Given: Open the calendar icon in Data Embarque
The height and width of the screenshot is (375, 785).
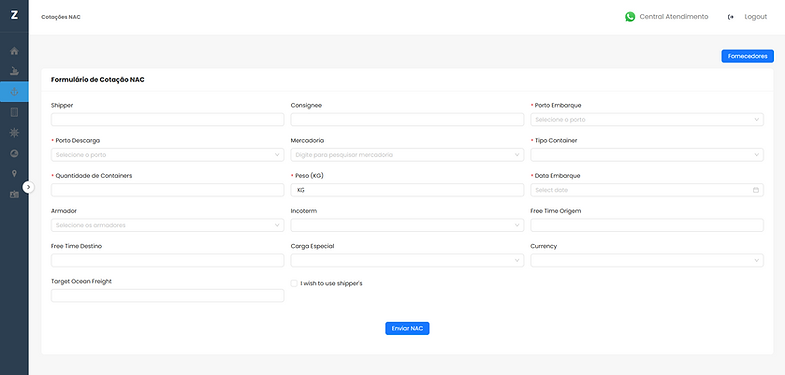Looking at the screenshot, I should click(756, 190).
